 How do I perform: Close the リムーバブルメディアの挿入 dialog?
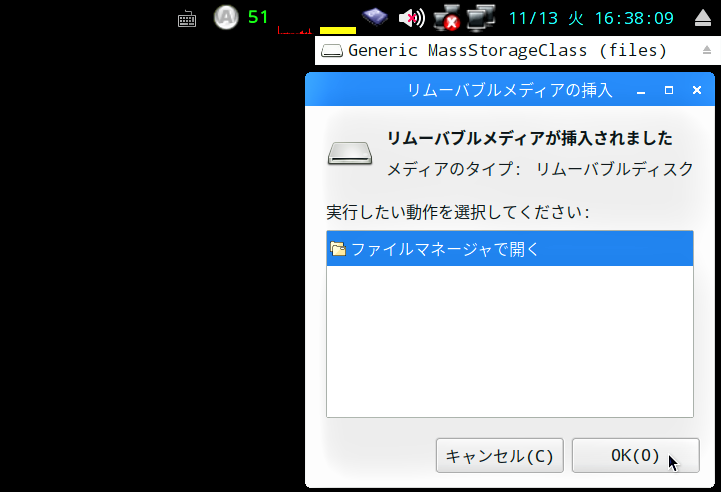(x=697, y=90)
